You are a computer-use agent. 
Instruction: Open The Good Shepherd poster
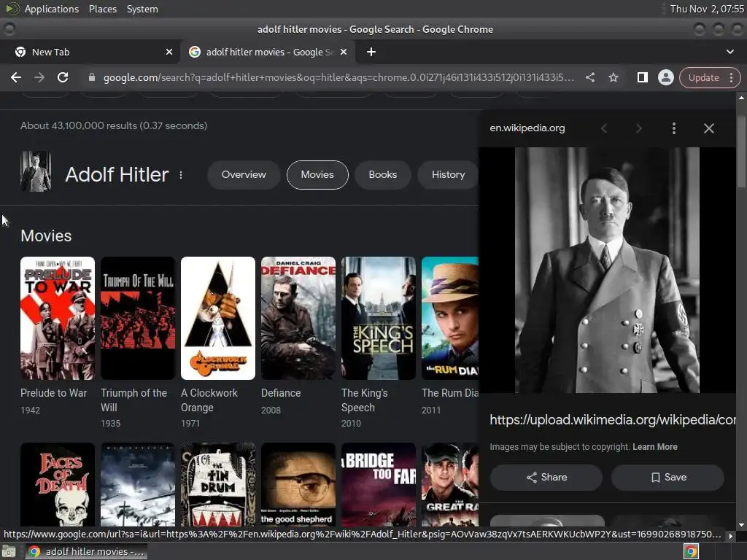(298, 484)
